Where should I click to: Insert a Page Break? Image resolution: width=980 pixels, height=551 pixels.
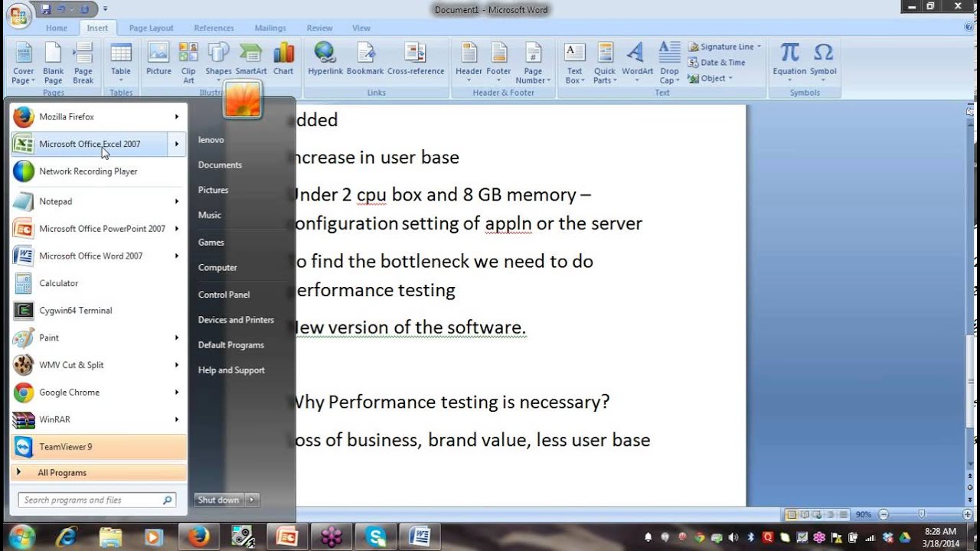[83, 64]
